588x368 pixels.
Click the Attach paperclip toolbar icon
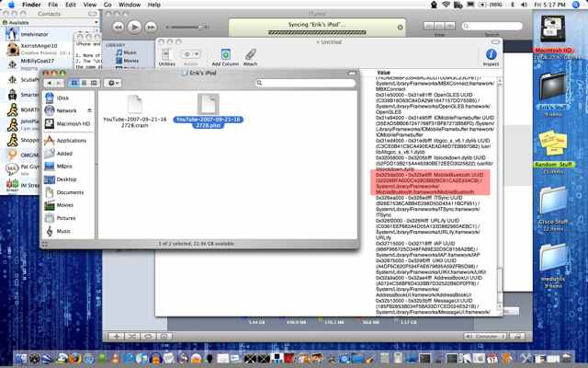click(x=250, y=57)
